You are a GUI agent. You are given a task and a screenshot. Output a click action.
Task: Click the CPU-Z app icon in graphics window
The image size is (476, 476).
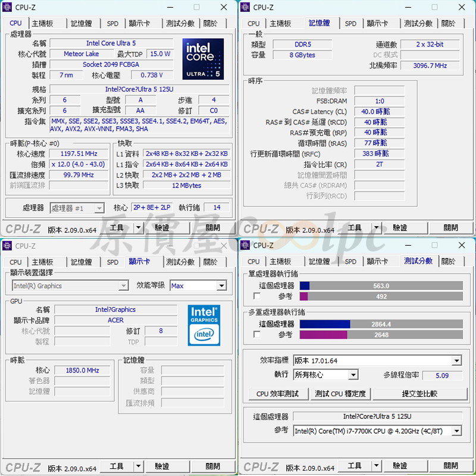pyautogui.click(x=7, y=245)
